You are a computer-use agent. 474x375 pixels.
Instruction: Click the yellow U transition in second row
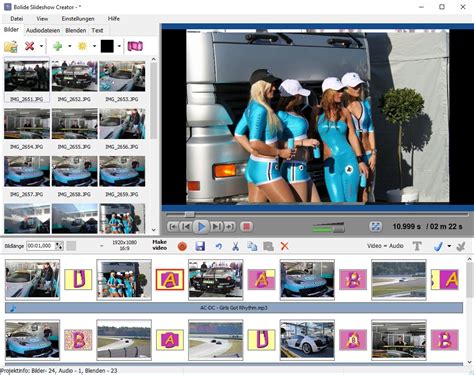click(262, 340)
